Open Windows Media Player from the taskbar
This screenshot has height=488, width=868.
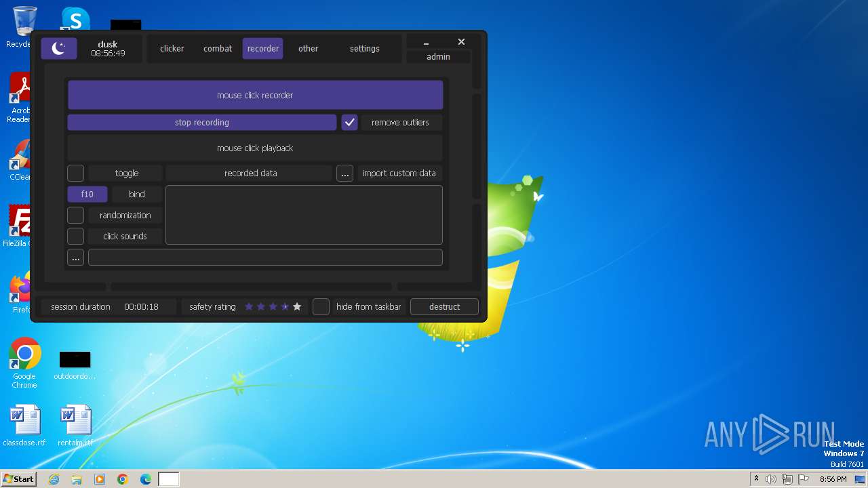[x=100, y=479]
